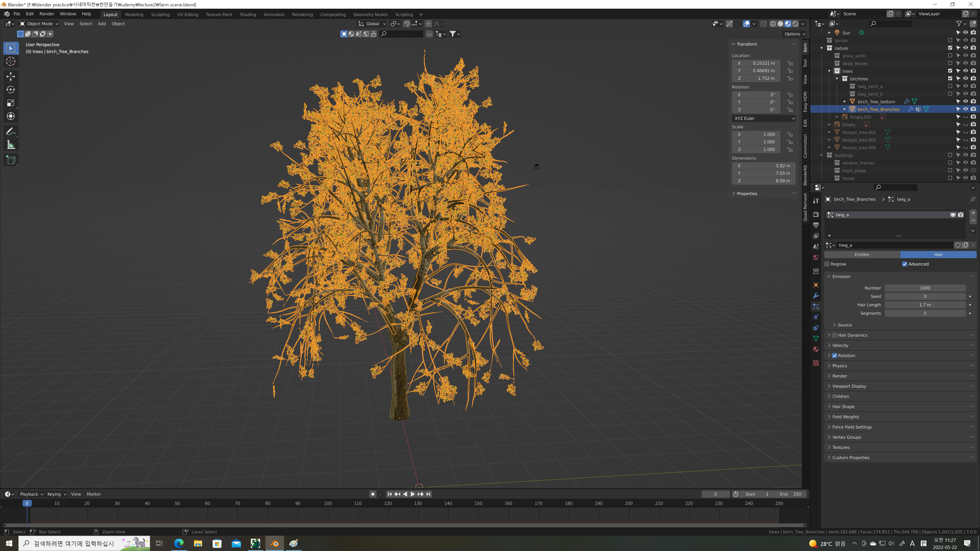Select the Scale tool
Screen dimensions: 980x551
[11, 103]
